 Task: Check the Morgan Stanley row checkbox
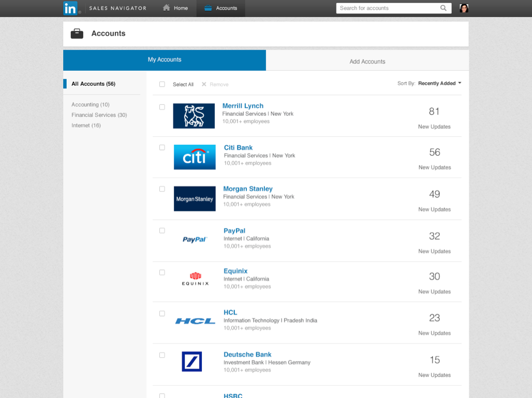tap(162, 189)
